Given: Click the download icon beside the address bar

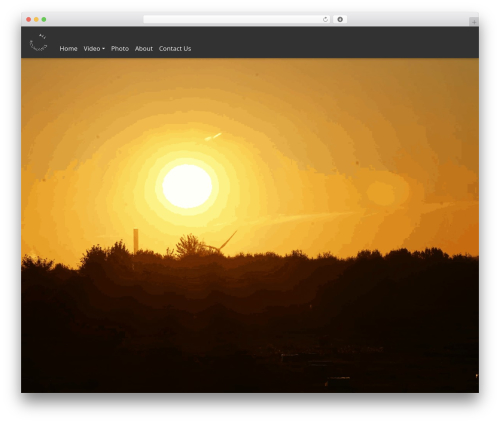Looking at the screenshot, I should 340,19.
